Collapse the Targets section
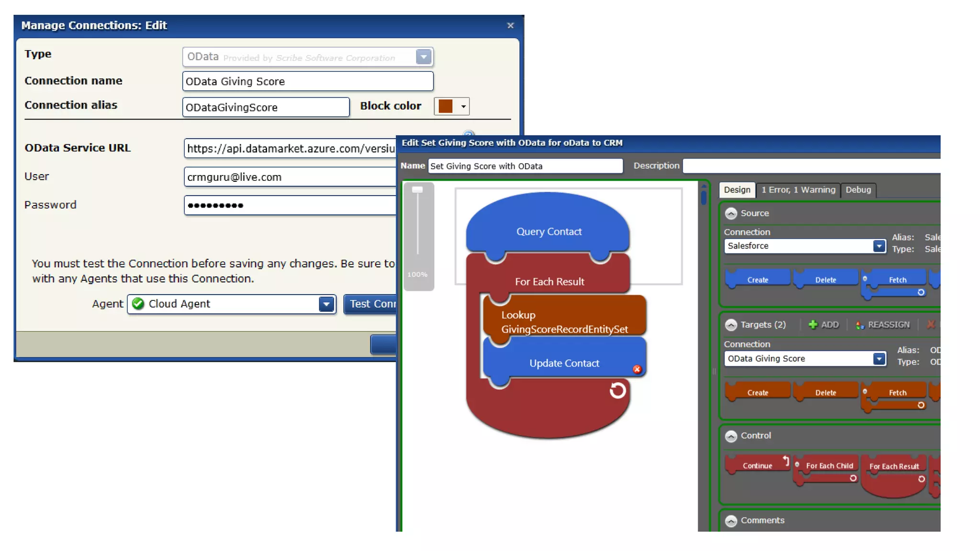 point(731,325)
